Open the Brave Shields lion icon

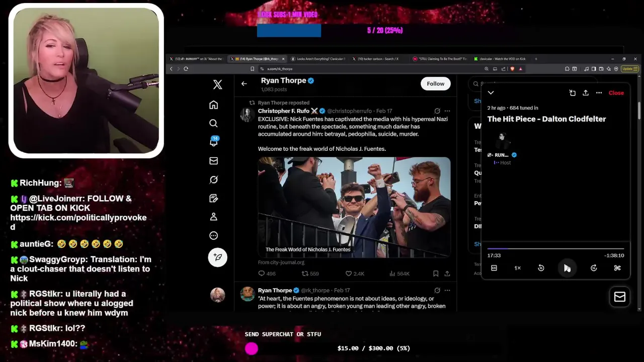pyautogui.click(x=512, y=69)
